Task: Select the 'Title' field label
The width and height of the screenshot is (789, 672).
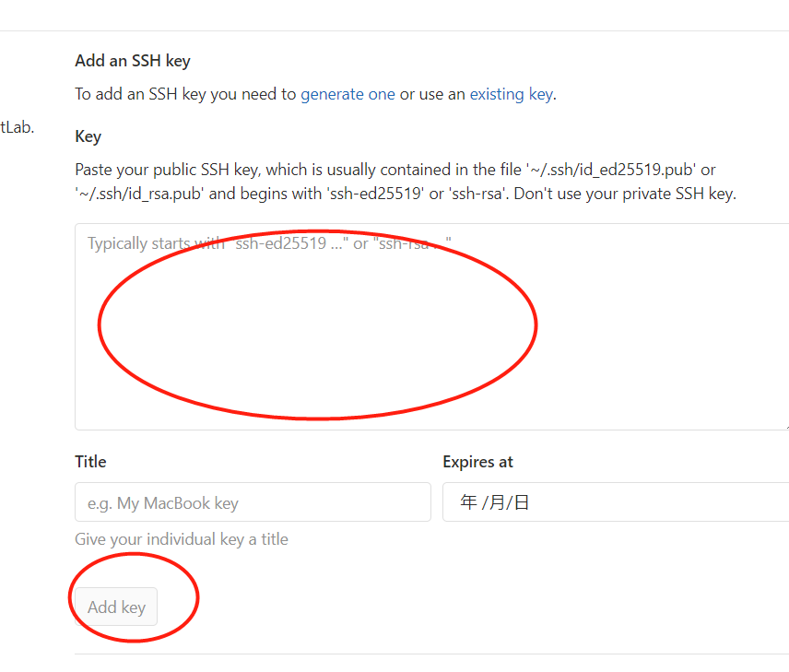Action: pyautogui.click(x=90, y=462)
